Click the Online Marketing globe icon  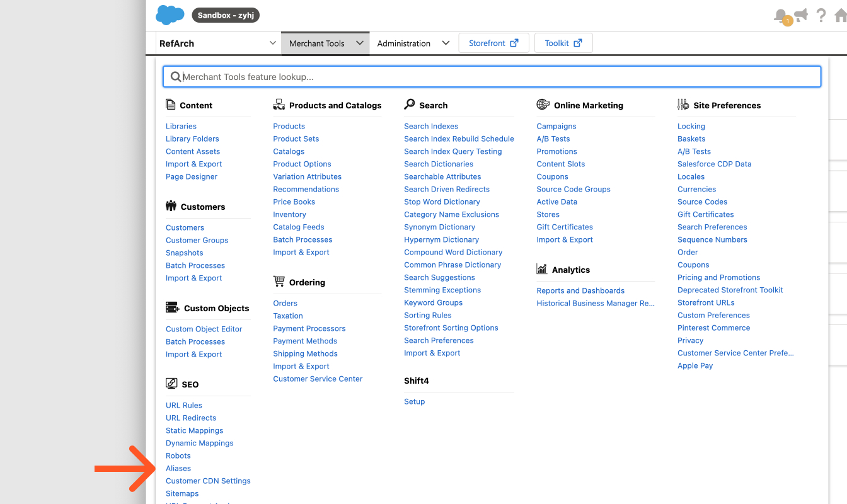[543, 105]
